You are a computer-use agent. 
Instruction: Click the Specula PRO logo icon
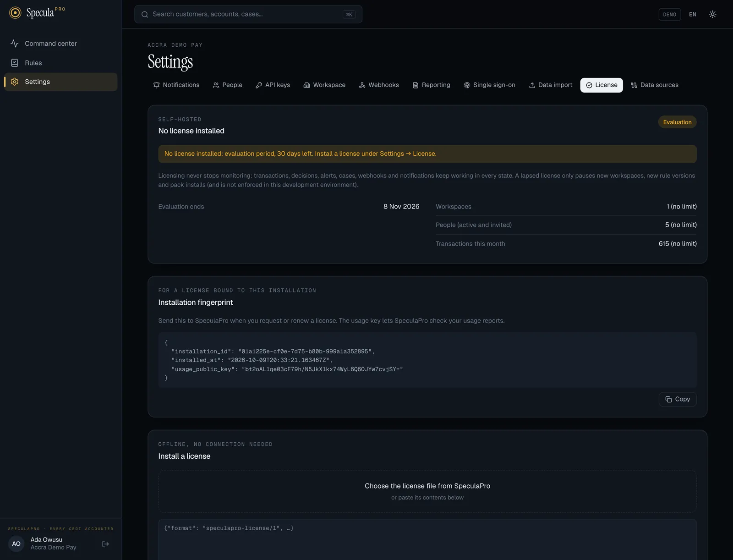[15, 13]
